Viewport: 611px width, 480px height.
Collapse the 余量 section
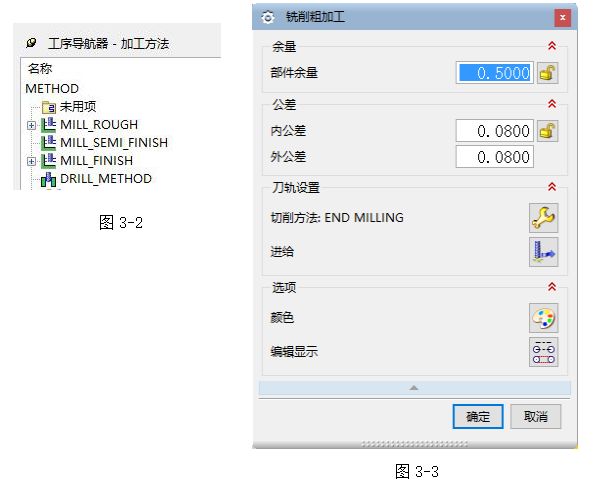point(552,46)
